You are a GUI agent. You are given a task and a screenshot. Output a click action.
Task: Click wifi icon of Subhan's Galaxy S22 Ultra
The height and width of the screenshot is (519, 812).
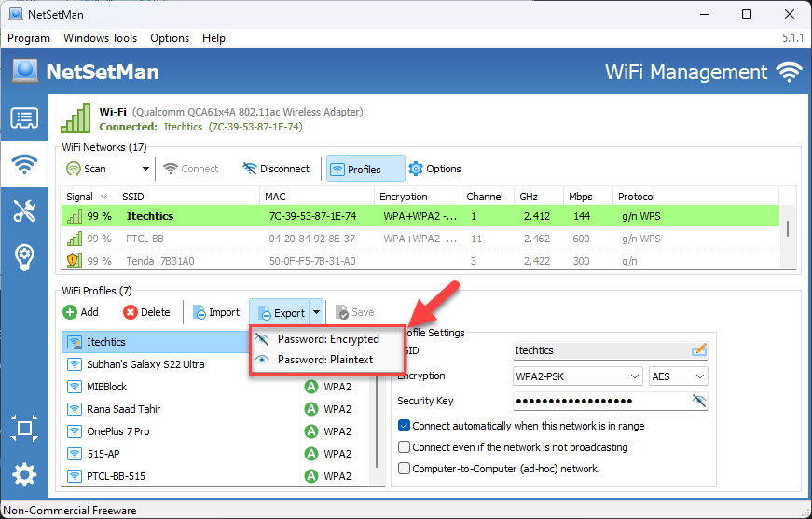(x=75, y=364)
